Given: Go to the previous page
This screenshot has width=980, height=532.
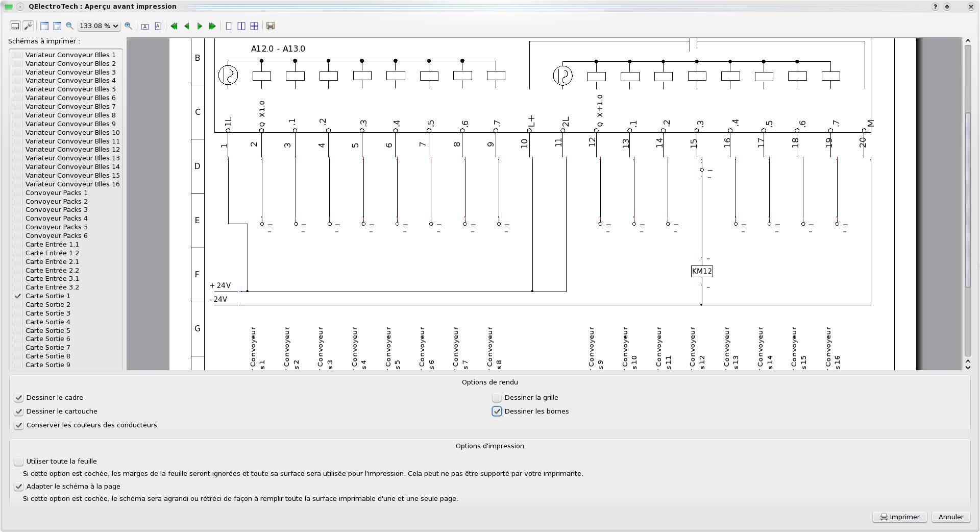Looking at the screenshot, I should click(x=187, y=26).
